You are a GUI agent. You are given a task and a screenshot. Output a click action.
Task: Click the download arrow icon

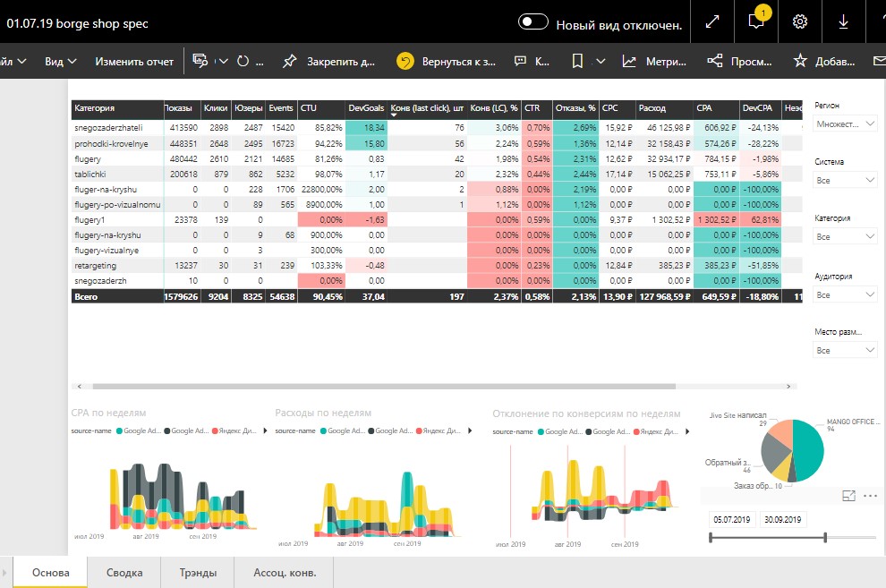click(843, 22)
